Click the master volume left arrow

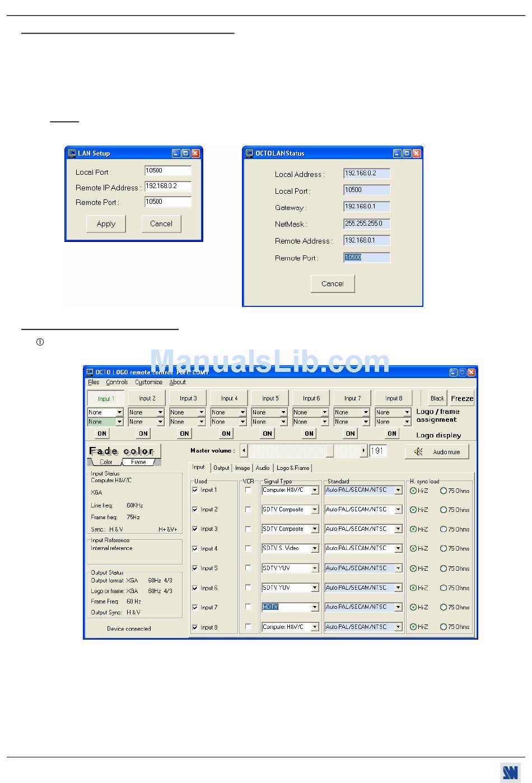pos(244,451)
